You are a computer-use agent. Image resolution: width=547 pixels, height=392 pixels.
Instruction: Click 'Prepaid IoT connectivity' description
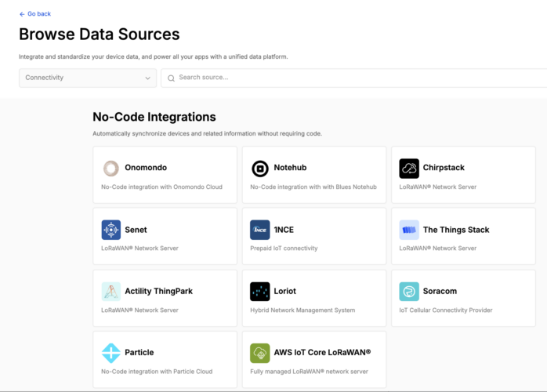click(284, 249)
